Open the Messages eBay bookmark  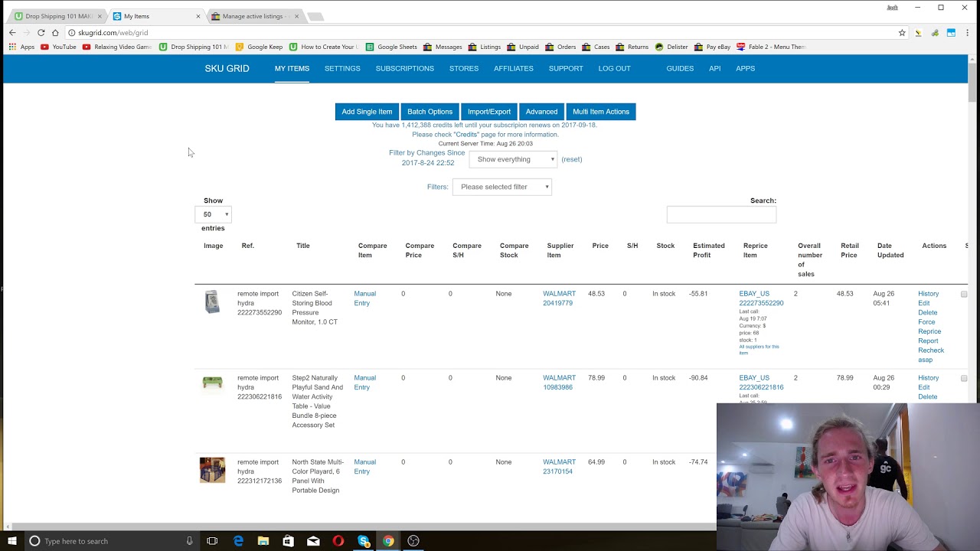pos(443,47)
